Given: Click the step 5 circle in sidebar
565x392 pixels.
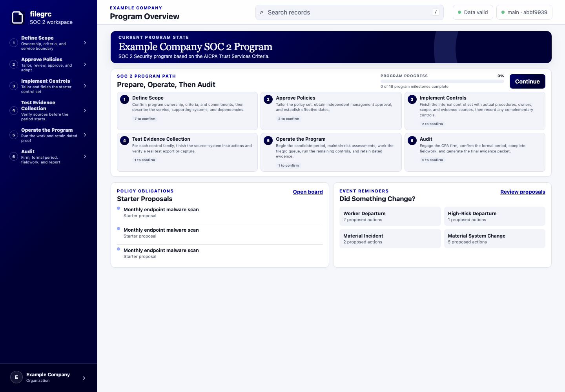Looking at the screenshot, I should (x=14, y=135).
